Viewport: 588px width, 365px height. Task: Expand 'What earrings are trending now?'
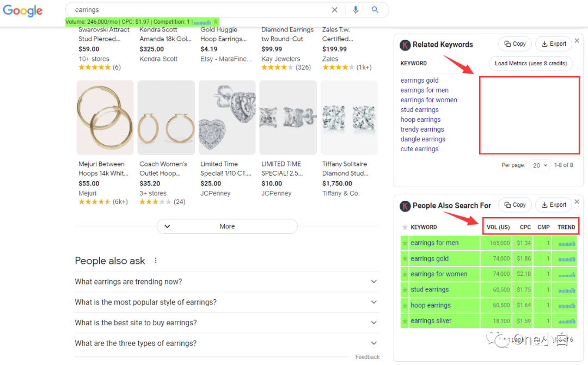pyautogui.click(x=227, y=281)
